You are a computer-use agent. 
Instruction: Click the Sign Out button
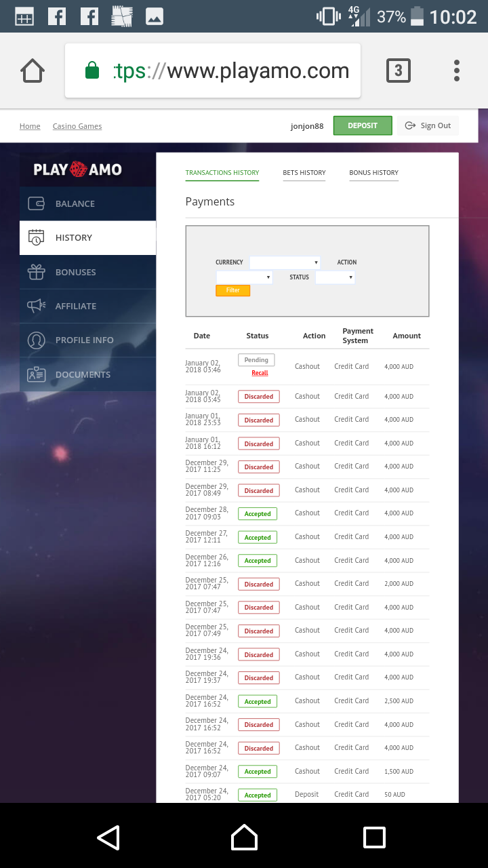428,125
